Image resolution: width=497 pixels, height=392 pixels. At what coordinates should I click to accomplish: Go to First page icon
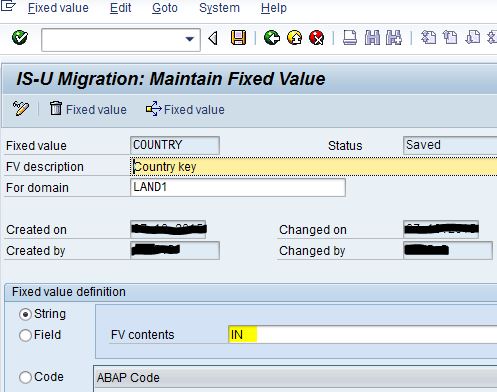pyautogui.click(x=428, y=37)
